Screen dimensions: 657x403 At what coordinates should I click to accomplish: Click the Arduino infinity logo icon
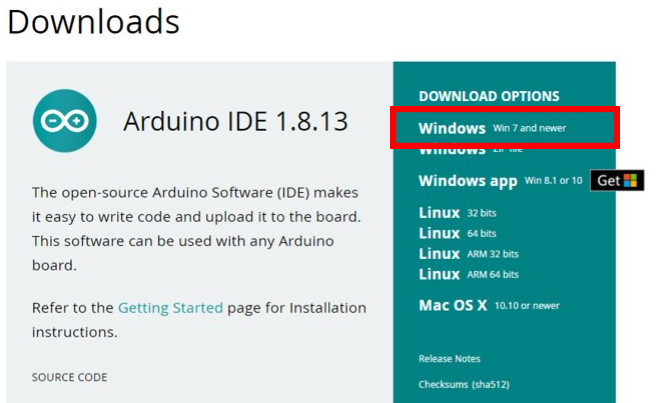[65, 121]
